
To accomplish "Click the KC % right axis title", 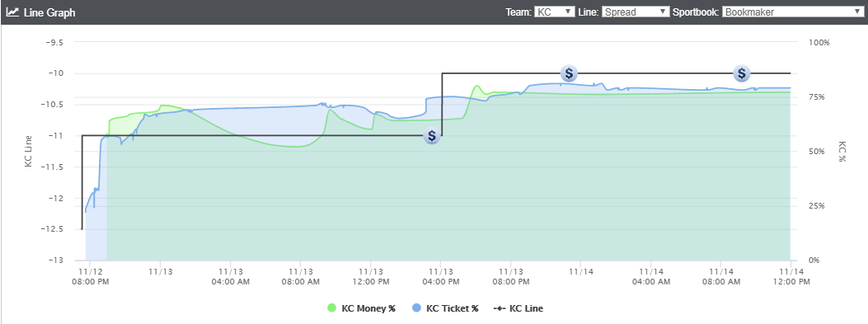I will pos(842,151).
